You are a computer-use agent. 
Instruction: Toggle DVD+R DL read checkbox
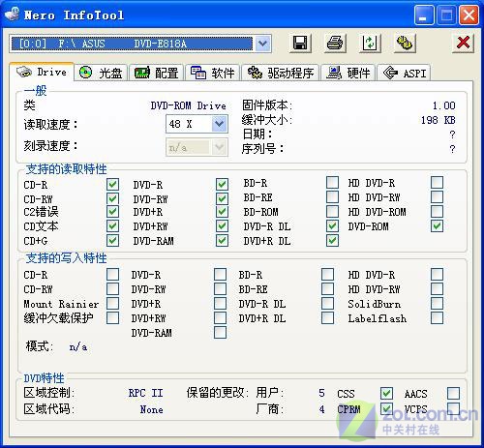click(332, 241)
